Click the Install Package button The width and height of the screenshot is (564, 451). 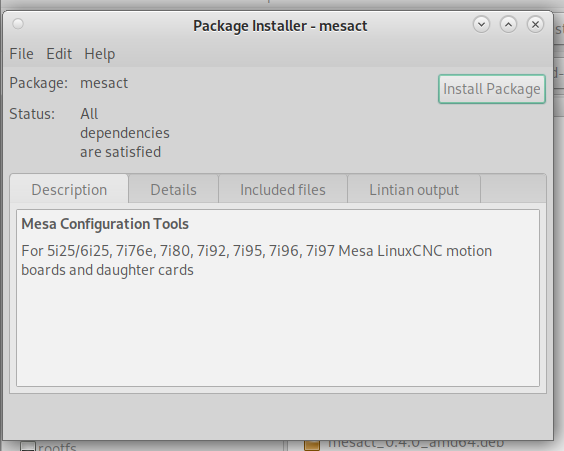pos(492,89)
